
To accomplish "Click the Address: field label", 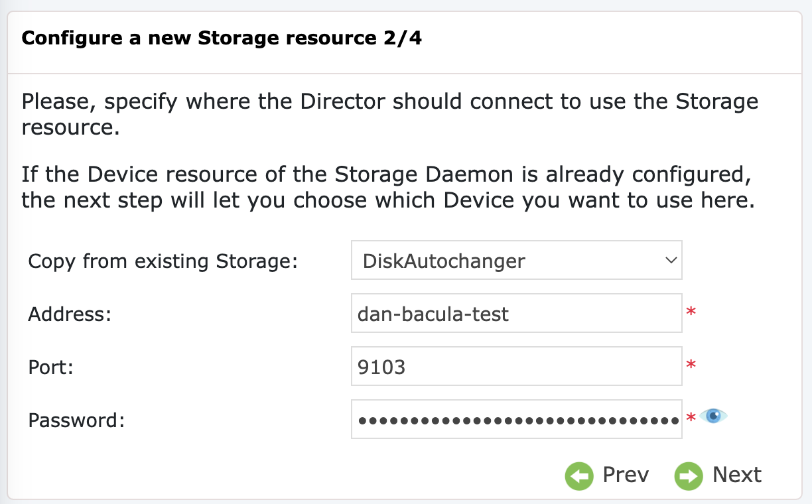I will click(70, 314).
